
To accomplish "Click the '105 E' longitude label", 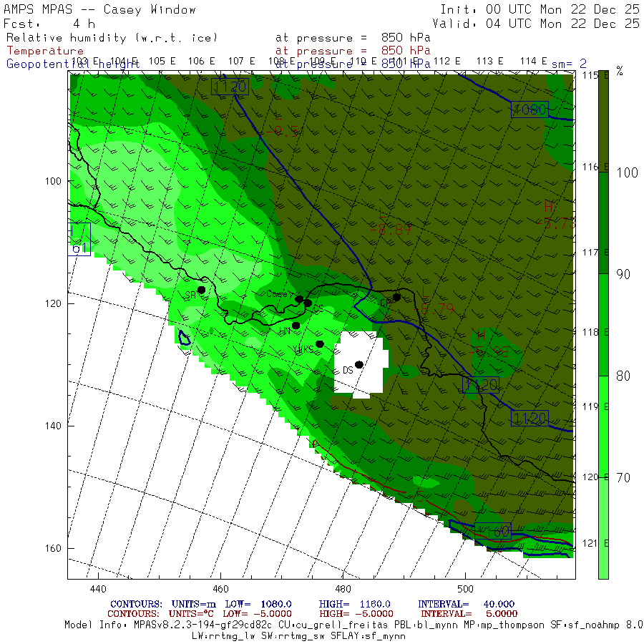I will [x=162, y=61].
